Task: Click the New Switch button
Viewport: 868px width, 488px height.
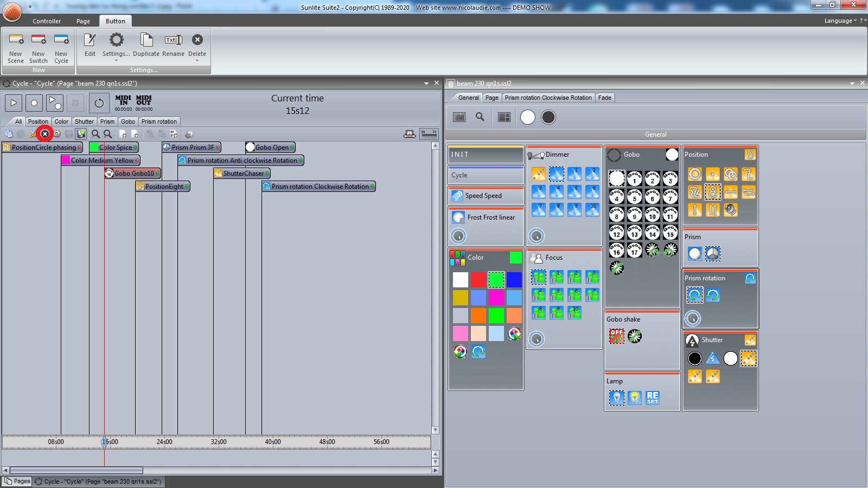Action: click(39, 48)
